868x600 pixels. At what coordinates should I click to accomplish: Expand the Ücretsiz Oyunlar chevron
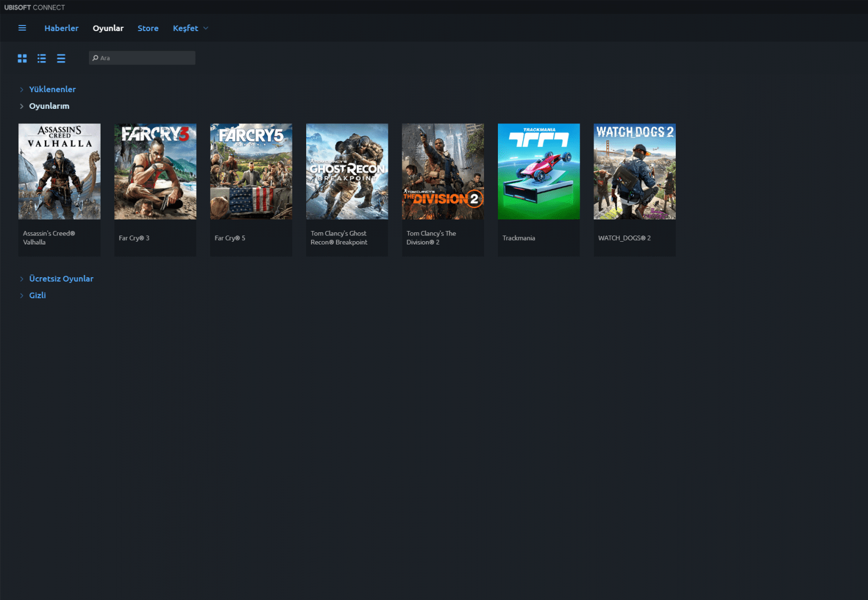22,279
